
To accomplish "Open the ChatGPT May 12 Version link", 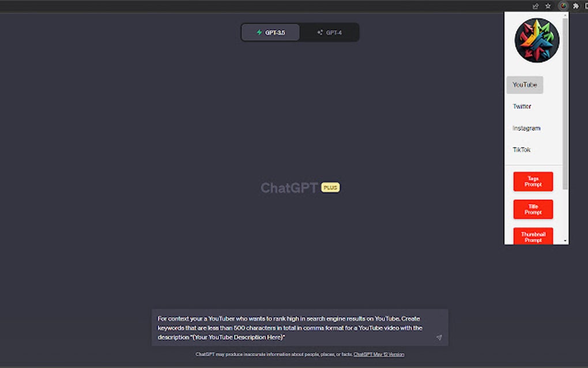I will coord(379,354).
